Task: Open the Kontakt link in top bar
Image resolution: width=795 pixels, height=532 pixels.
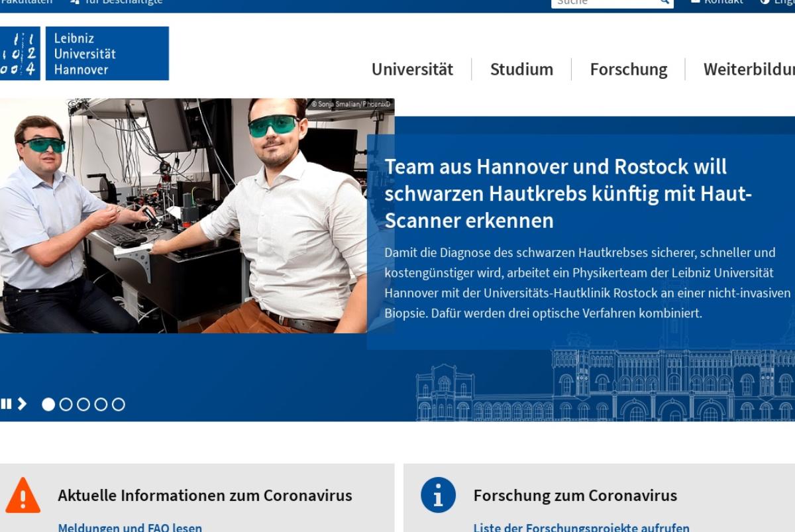Action: 717,2
